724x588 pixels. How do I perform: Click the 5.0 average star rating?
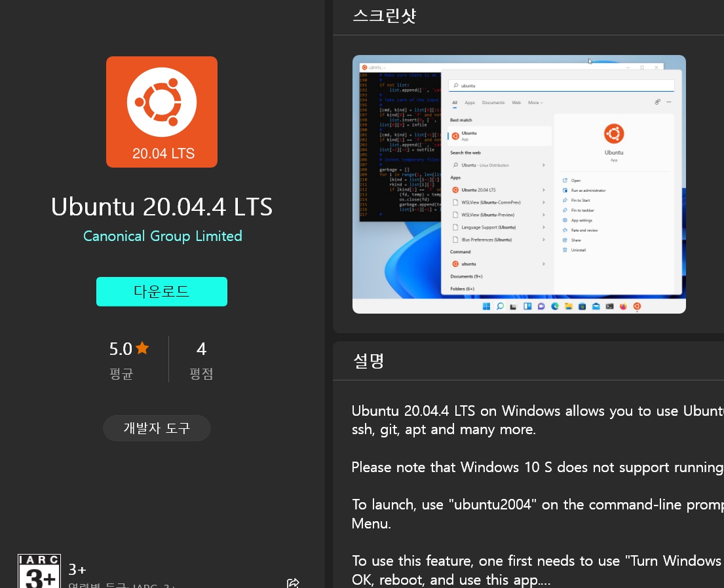pos(129,348)
